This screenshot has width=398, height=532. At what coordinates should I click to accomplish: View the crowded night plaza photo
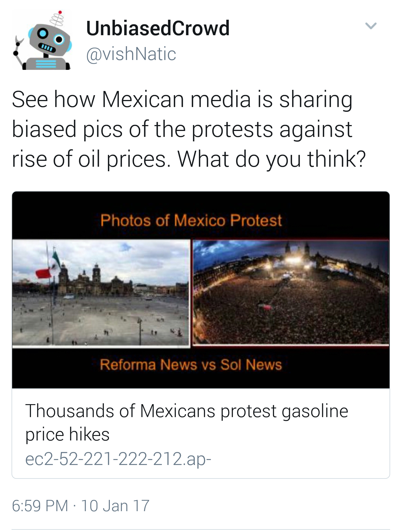[291, 292]
